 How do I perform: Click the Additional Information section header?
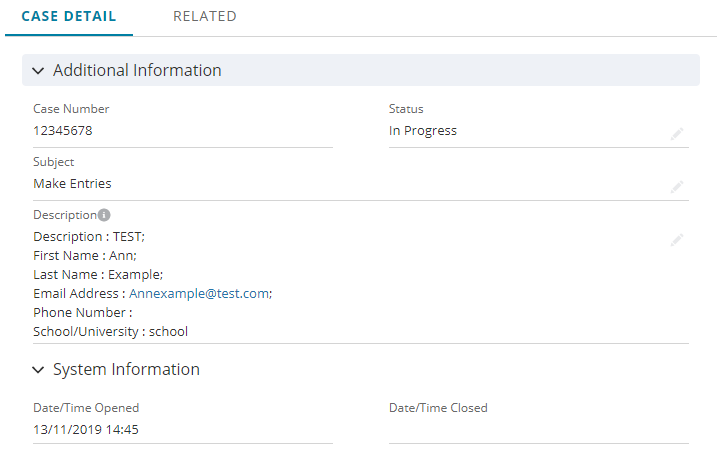coord(137,71)
